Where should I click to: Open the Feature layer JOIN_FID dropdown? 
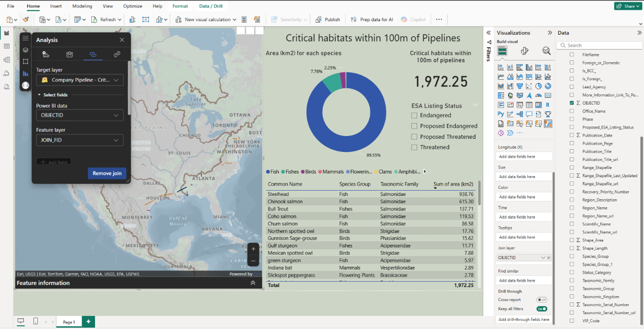[80, 140]
